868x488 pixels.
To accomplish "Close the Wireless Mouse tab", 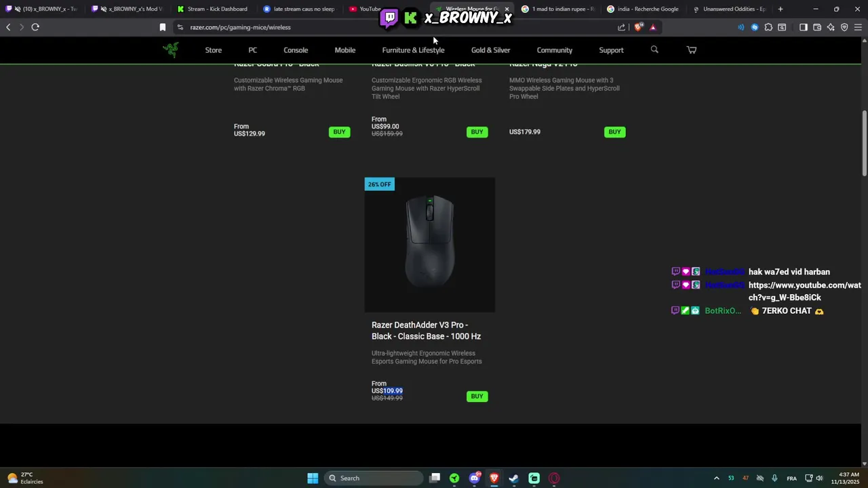I will pyautogui.click(x=507, y=9).
